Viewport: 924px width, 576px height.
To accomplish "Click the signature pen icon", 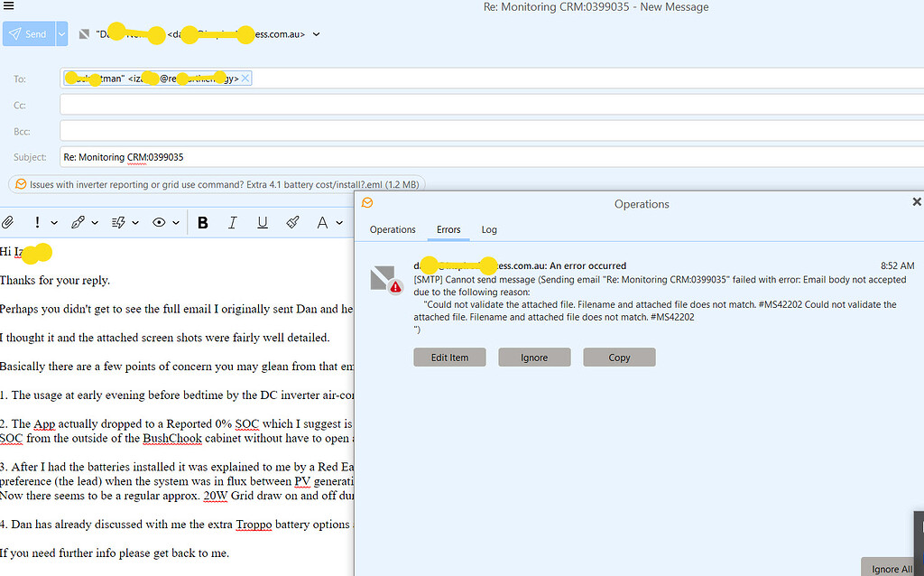I will (79, 222).
